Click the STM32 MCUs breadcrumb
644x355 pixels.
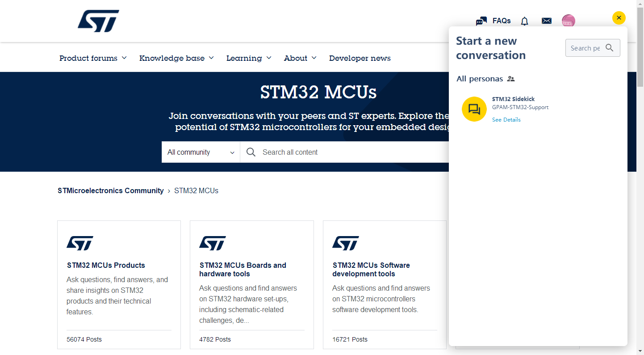pos(196,190)
